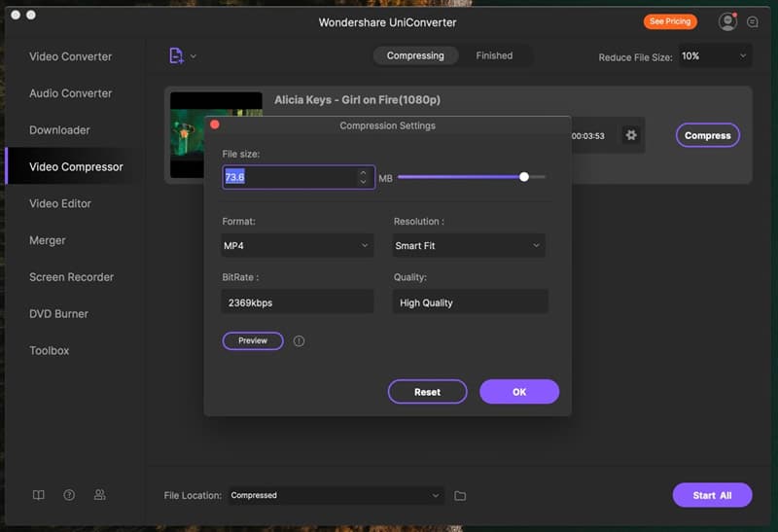
Task: Open Toolbox in the sidebar
Action: tap(50, 350)
